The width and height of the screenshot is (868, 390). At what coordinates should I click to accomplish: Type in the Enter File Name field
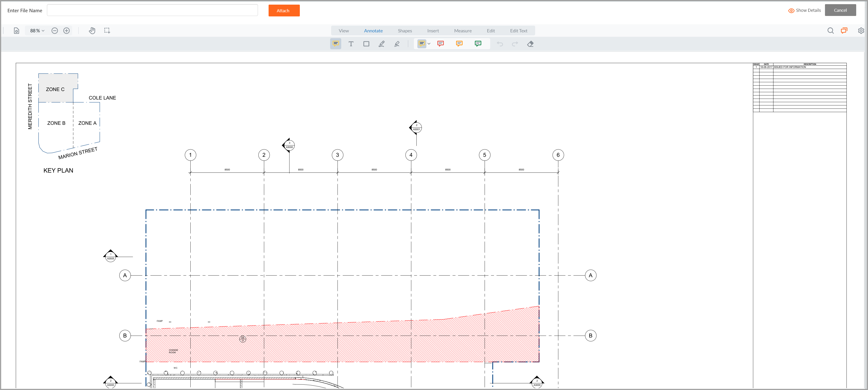click(x=152, y=10)
